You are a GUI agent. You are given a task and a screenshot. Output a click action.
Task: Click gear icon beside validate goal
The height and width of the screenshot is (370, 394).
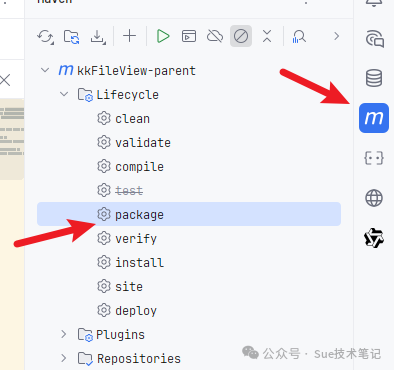104,142
